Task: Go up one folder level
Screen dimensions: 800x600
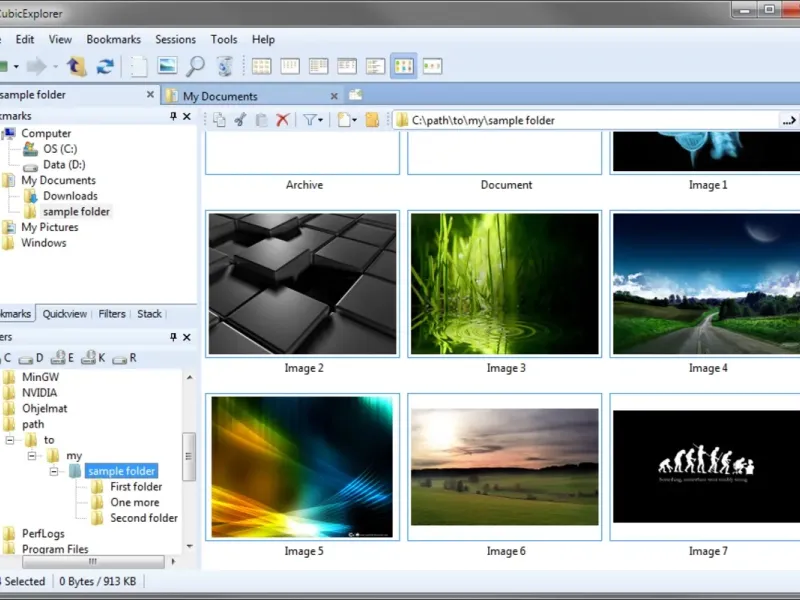Action: (77, 67)
